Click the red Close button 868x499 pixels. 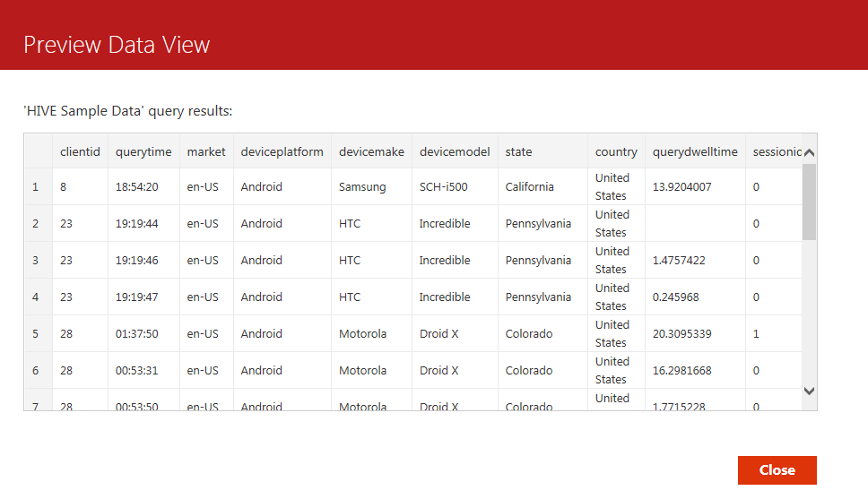click(x=777, y=470)
